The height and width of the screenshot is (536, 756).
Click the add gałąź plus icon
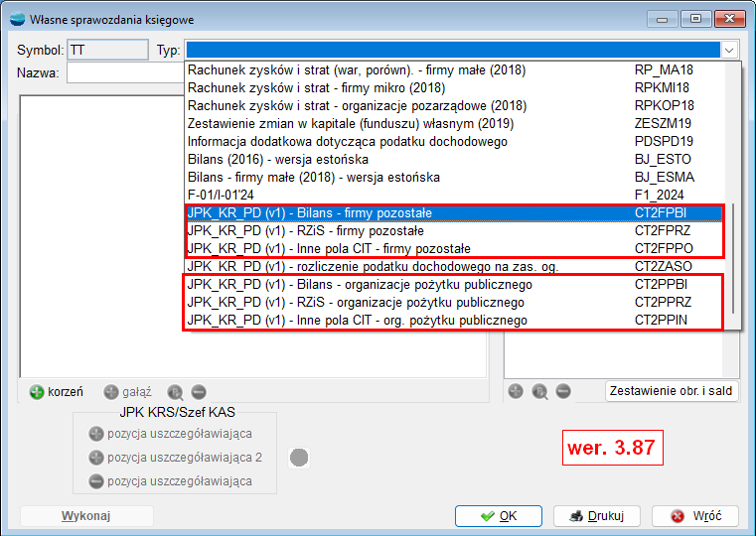tap(111, 392)
